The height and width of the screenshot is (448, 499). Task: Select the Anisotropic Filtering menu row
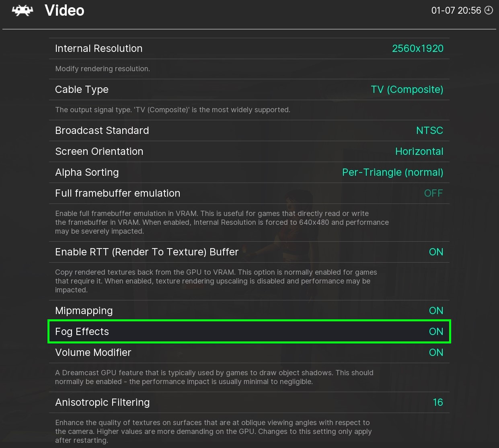102,403
